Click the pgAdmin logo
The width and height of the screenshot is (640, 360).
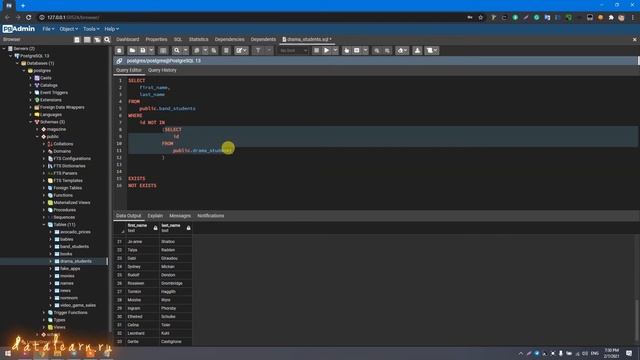coord(19,29)
